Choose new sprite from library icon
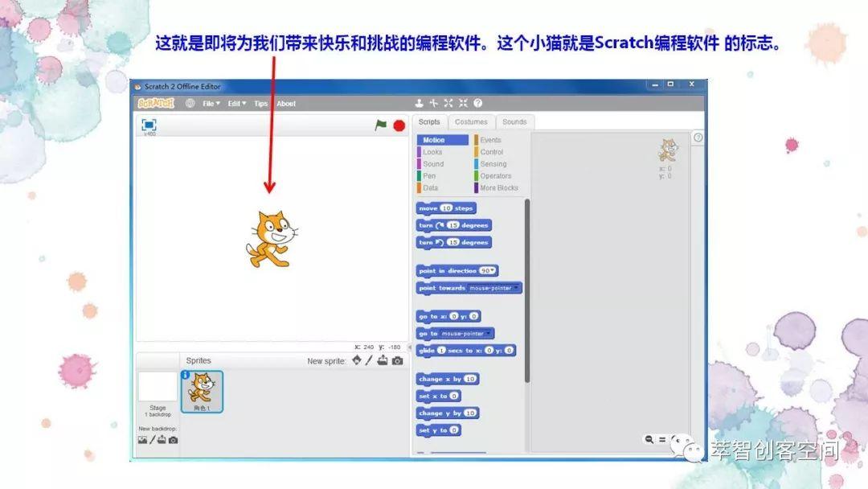Image resolution: width=868 pixels, height=489 pixels. pos(357,360)
